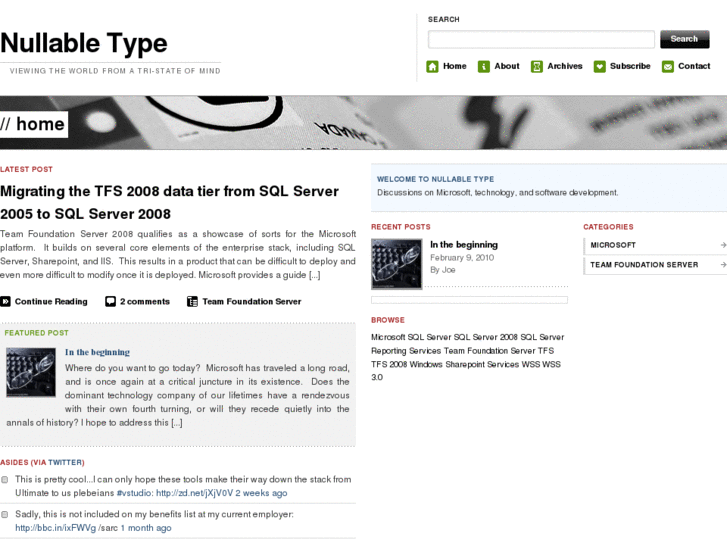Screen dimensions: 727x545
Task: Expand the Microsoft category arrow
Action: pyautogui.click(x=722, y=245)
